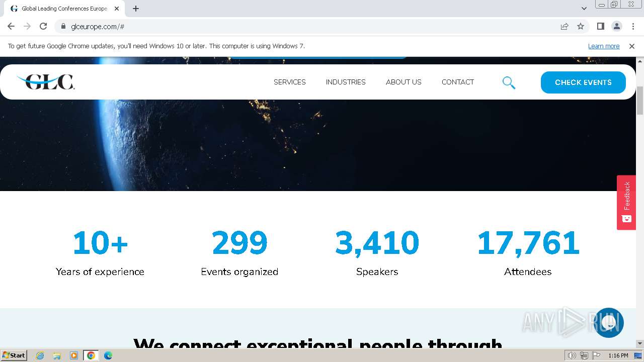The height and width of the screenshot is (362, 644).
Task: Launch Internet Explorer from the taskbar
Action: [x=40, y=355]
